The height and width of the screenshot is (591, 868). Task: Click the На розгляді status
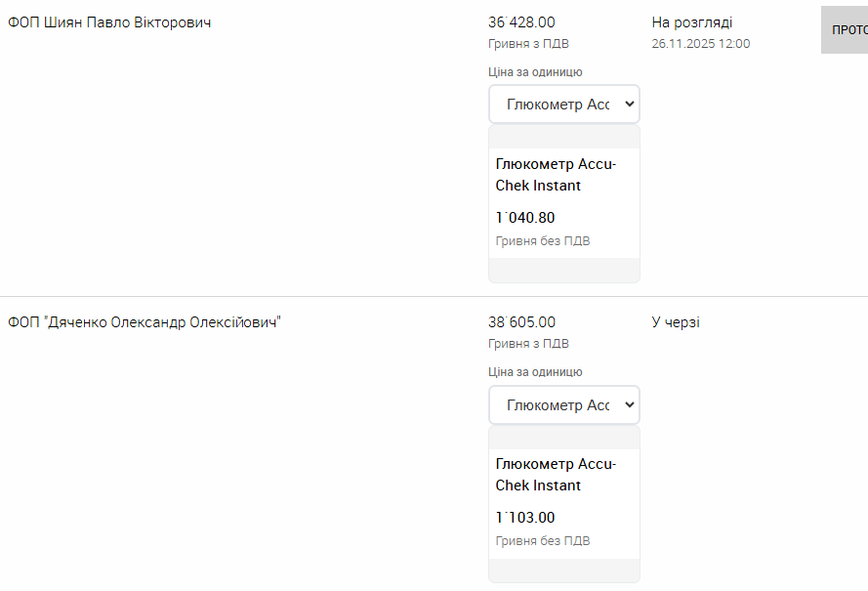coord(692,22)
